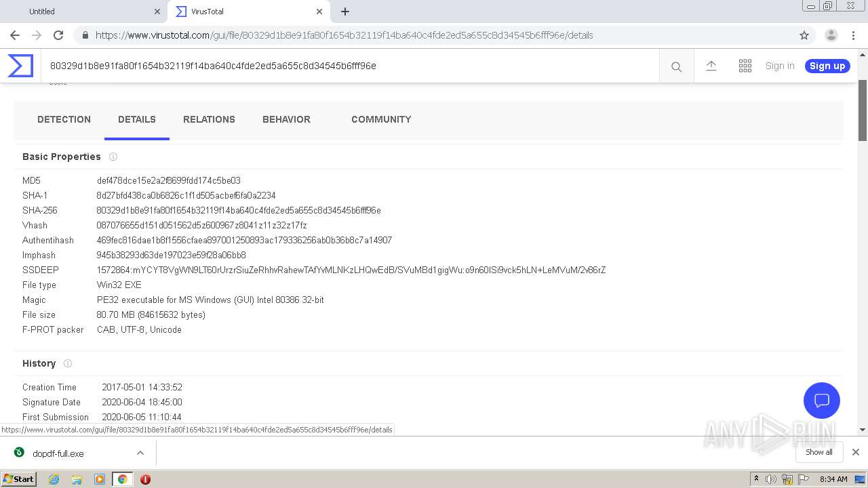Click the Sign in link

[780, 66]
